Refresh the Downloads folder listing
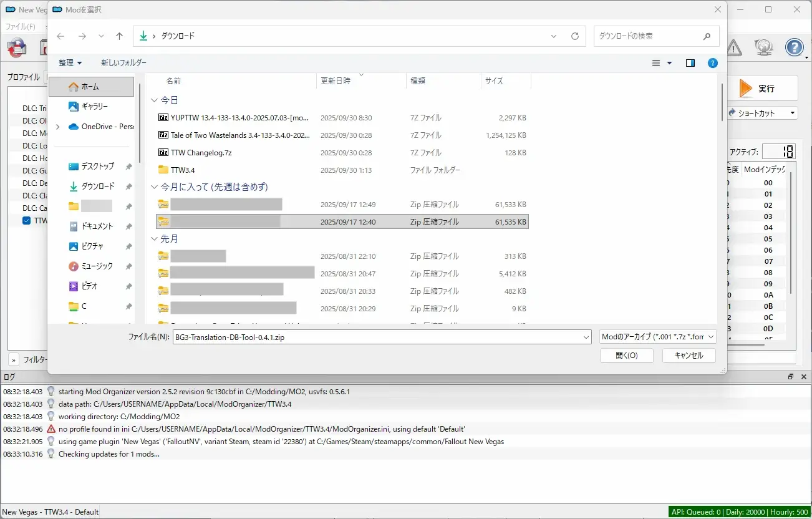The image size is (812, 519). click(574, 36)
